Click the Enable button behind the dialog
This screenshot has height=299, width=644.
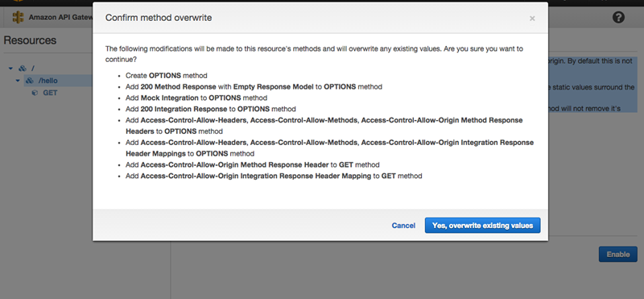click(x=617, y=254)
